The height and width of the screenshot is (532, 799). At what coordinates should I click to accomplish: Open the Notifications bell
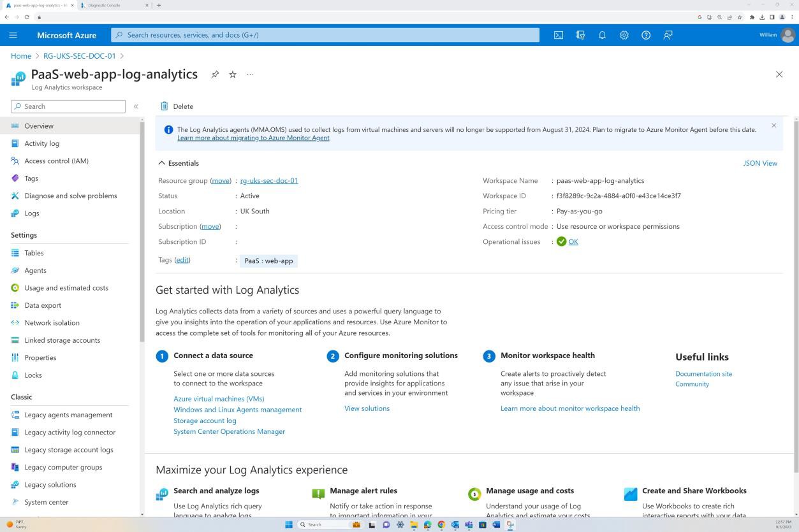tap(602, 35)
